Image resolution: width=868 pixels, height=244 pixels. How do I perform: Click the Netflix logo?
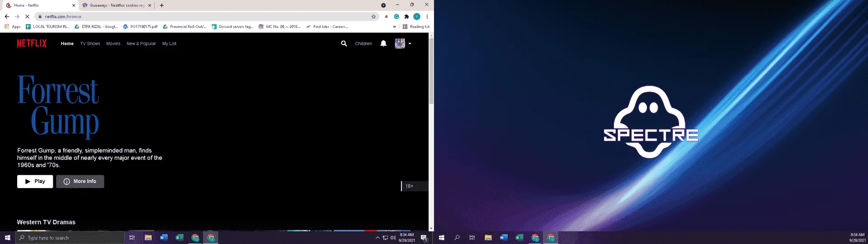32,43
